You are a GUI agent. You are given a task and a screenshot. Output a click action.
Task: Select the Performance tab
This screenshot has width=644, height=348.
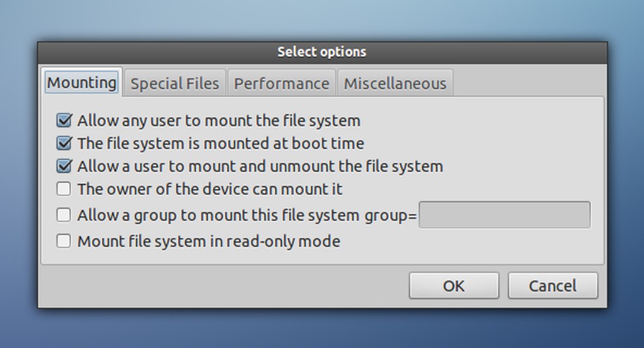[281, 84]
